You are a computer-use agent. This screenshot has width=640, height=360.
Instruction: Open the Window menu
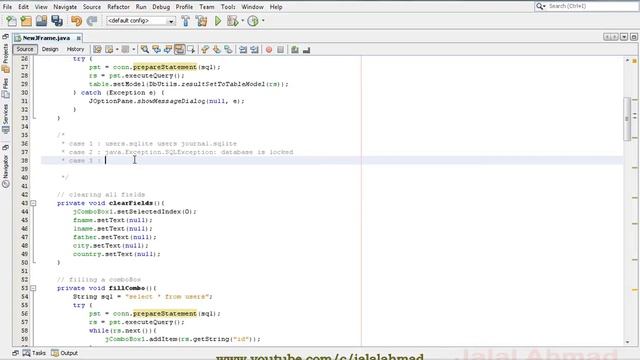(252, 7)
